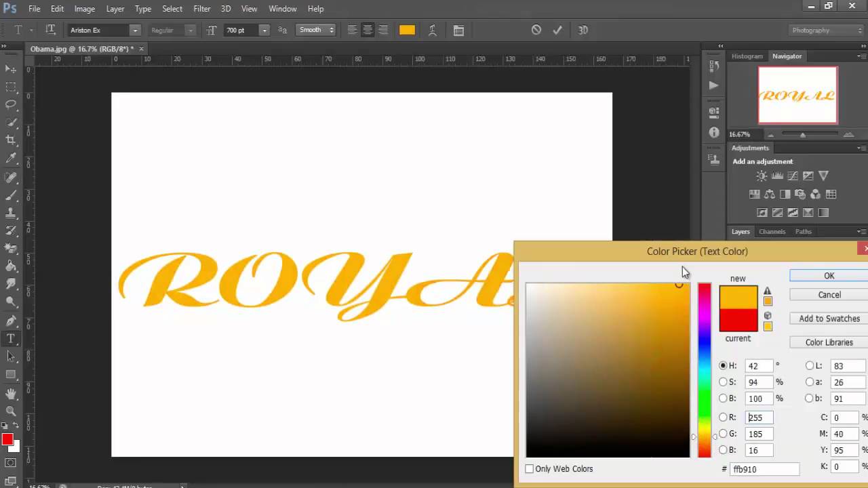868x488 pixels.
Task: Click Cancel in the Color Picker
Action: [829, 295]
